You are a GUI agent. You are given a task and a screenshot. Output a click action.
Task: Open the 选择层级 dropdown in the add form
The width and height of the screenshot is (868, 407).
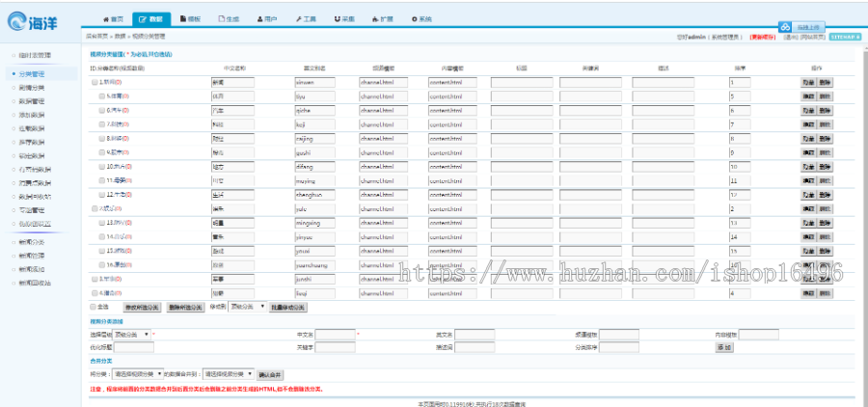pyautogui.click(x=132, y=335)
